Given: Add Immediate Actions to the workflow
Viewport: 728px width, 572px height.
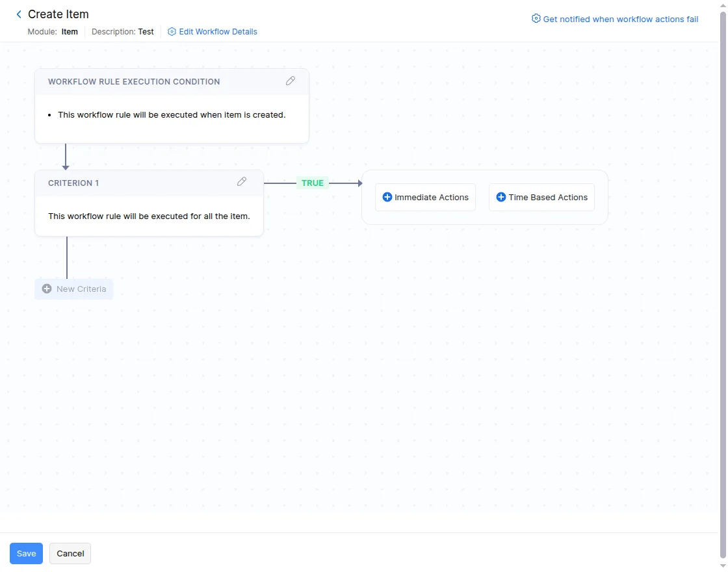Looking at the screenshot, I should 425,198.
